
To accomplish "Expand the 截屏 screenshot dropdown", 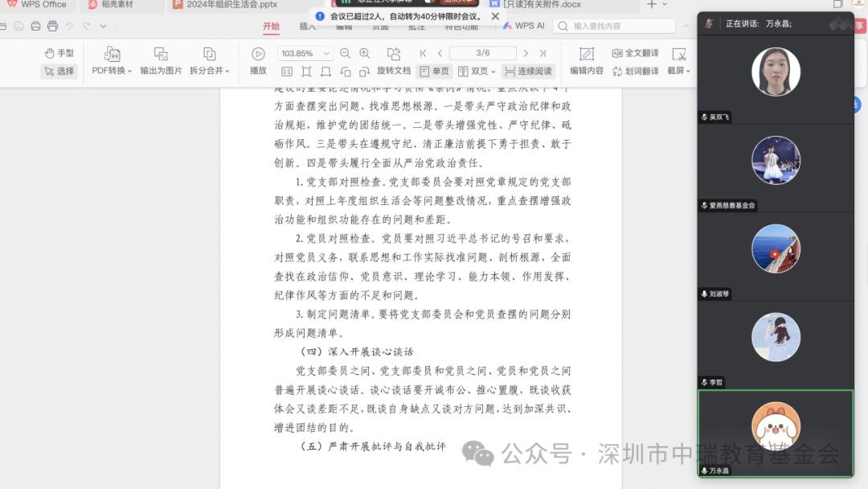I will point(679,71).
